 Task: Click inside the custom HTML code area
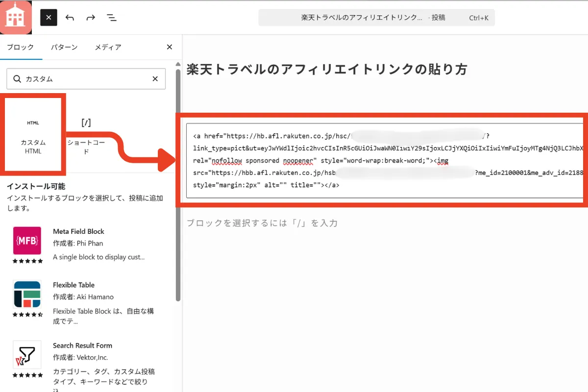[385, 161]
